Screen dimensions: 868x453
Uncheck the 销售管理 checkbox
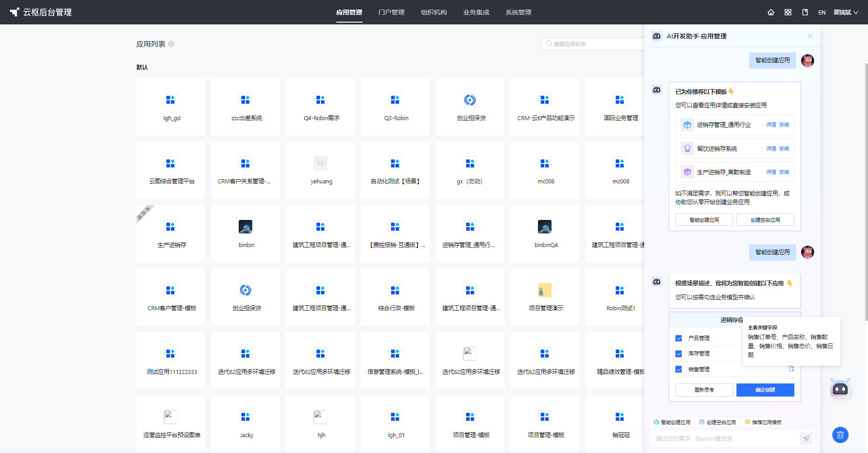coord(679,369)
